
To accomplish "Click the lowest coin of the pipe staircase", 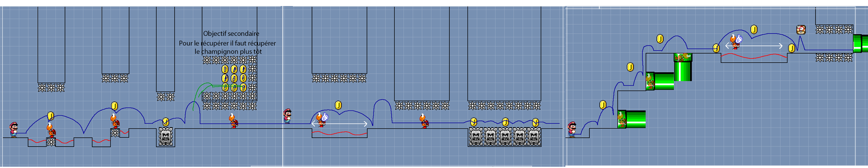I will point(603,105).
